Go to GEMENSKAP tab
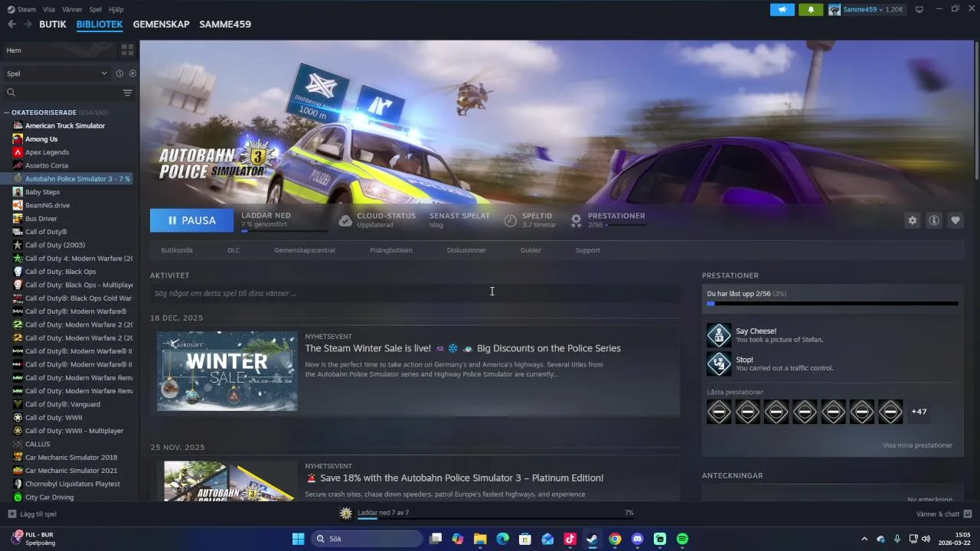Image resolution: width=980 pixels, height=551 pixels. coord(161,24)
